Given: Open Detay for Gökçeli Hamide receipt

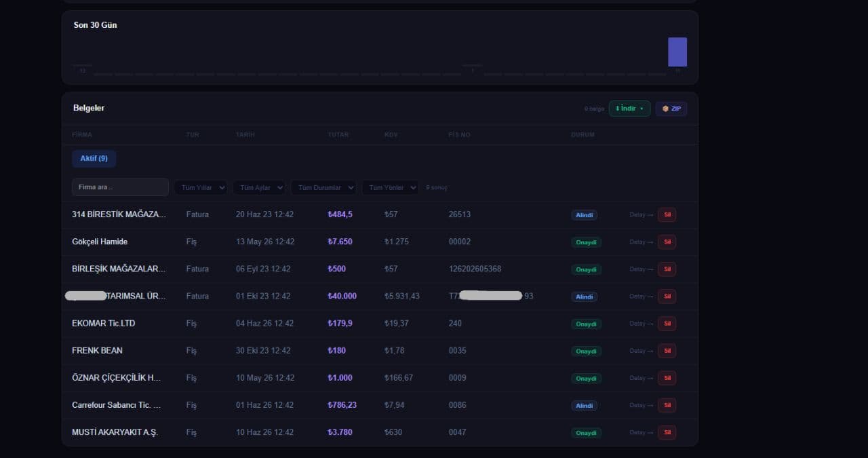Looking at the screenshot, I should pos(641,242).
